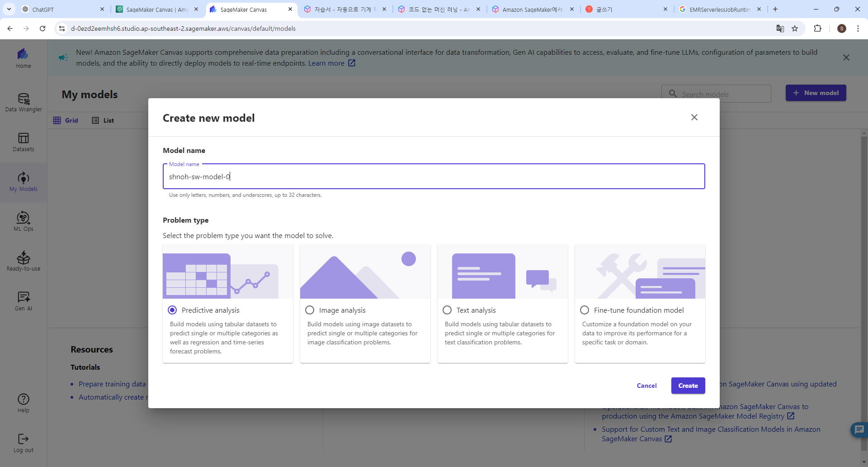The height and width of the screenshot is (467, 868).
Task: Open Chrome three-dot menu
Action: (858, 29)
